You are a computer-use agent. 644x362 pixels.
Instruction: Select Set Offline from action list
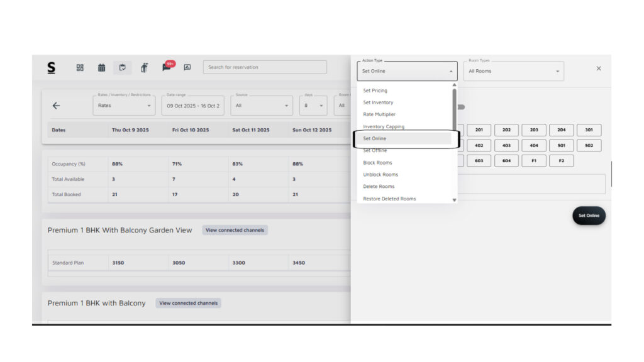[x=375, y=150]
